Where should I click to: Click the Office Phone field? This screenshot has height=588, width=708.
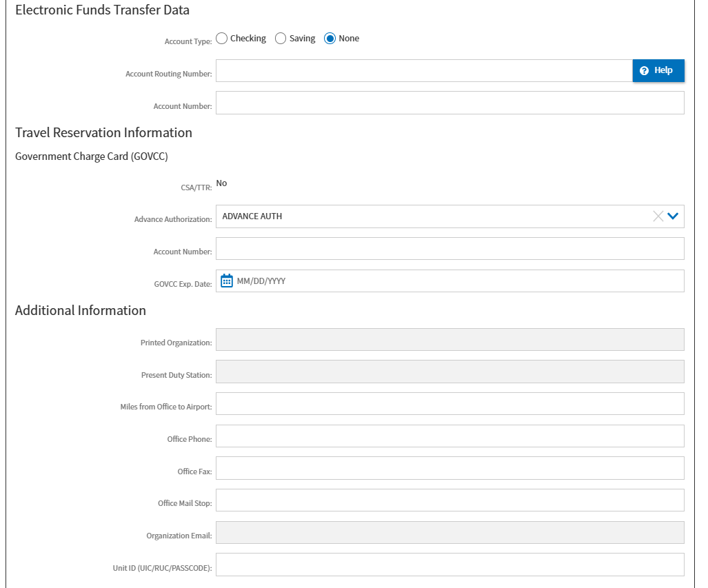449,436
